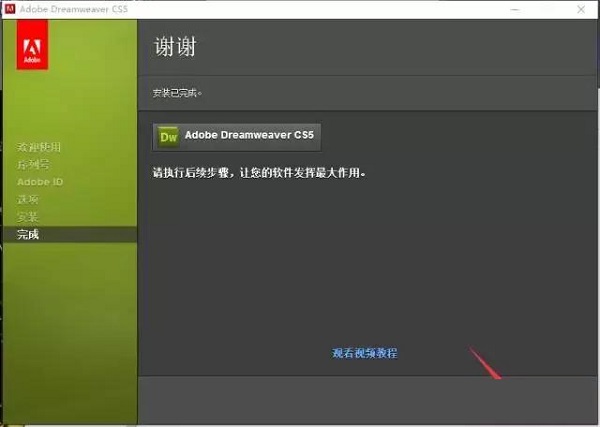Select the 完成 step in sidebar

(70, 234)
